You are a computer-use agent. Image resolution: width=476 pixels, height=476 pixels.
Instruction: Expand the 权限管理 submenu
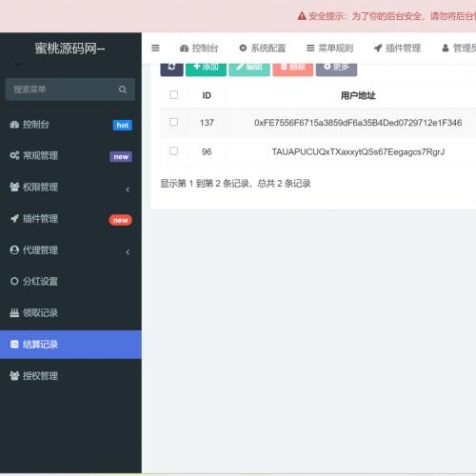click(x=70, y=188)
